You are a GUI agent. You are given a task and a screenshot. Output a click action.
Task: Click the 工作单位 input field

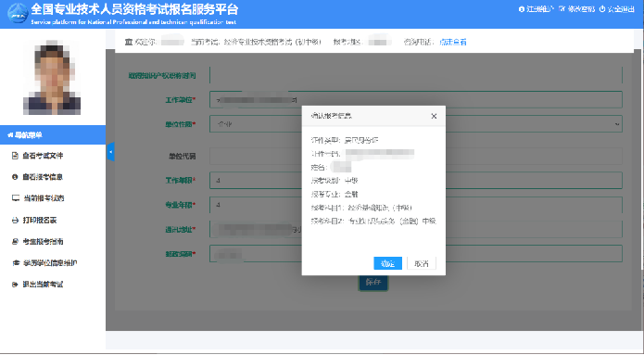pos(416,100)
